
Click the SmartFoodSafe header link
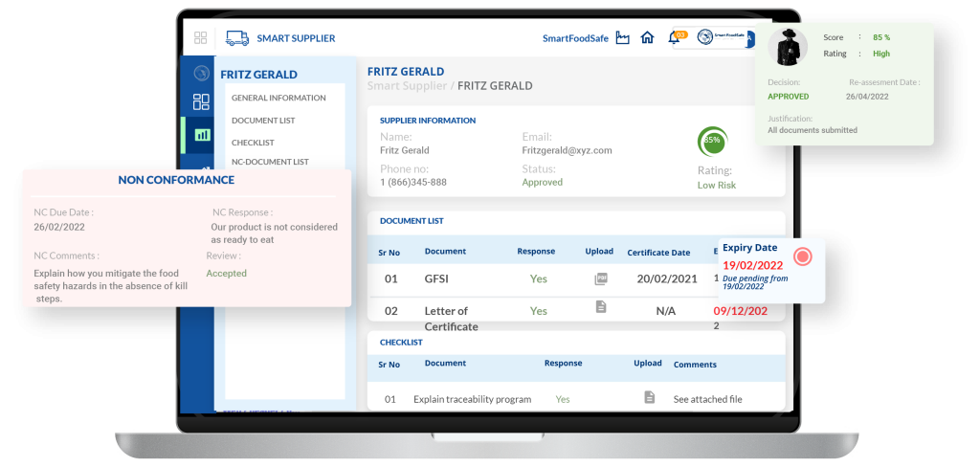click(x=575, y=38)
